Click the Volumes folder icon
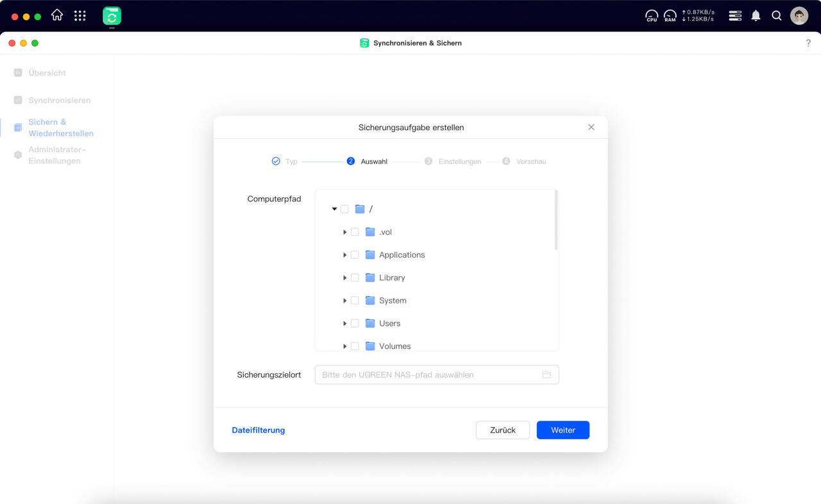 (370, 346)
